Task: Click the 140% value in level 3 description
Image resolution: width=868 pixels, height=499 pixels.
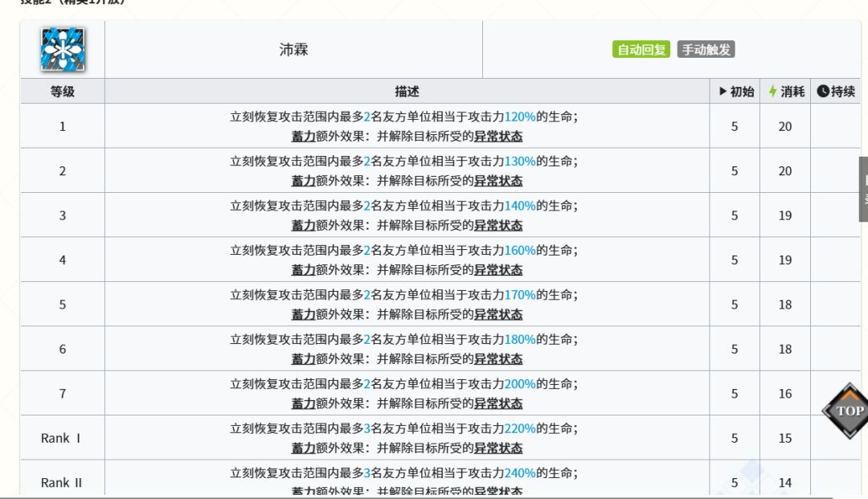Action: [x=520, y=206]
